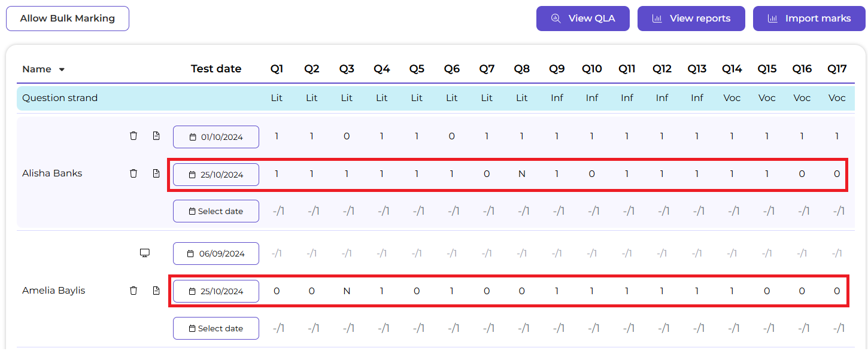Click the monitor icon beside Amelia Baylis' 06/09/2024 test
Viewport: 868px width, 351px height.
[x=144, y=253]
